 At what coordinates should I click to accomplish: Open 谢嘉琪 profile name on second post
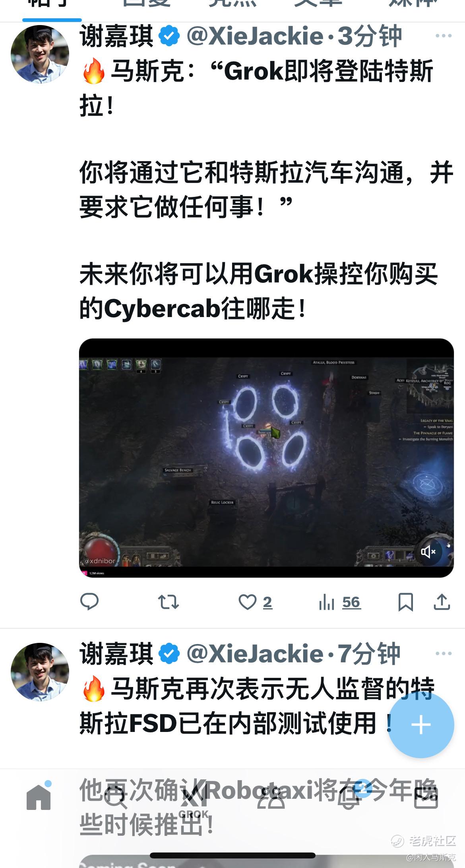[116, 654]
